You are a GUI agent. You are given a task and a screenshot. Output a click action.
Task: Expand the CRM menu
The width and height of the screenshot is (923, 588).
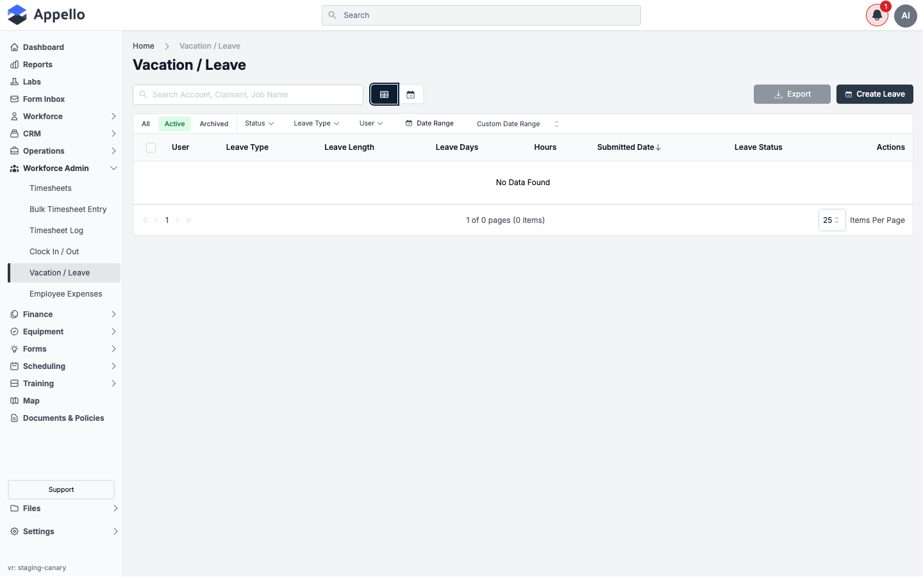click(x=64, y=134)
